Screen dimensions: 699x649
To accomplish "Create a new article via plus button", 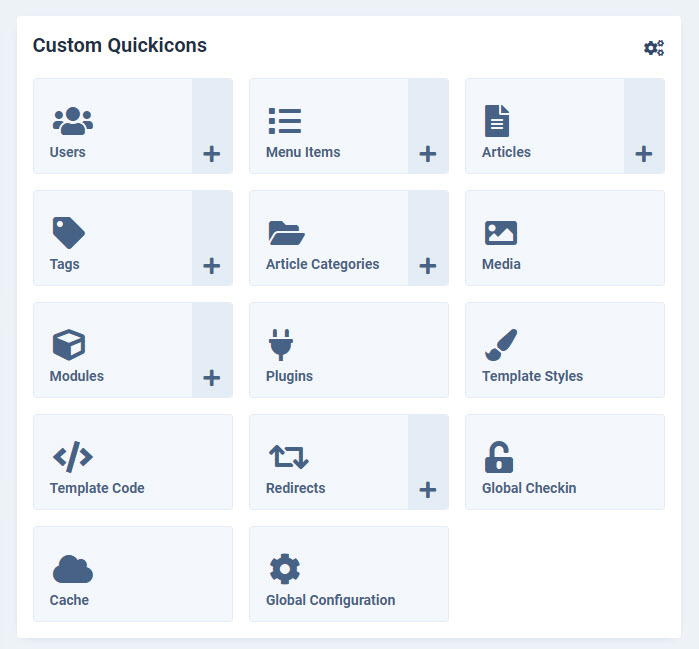I will [644, 154].
